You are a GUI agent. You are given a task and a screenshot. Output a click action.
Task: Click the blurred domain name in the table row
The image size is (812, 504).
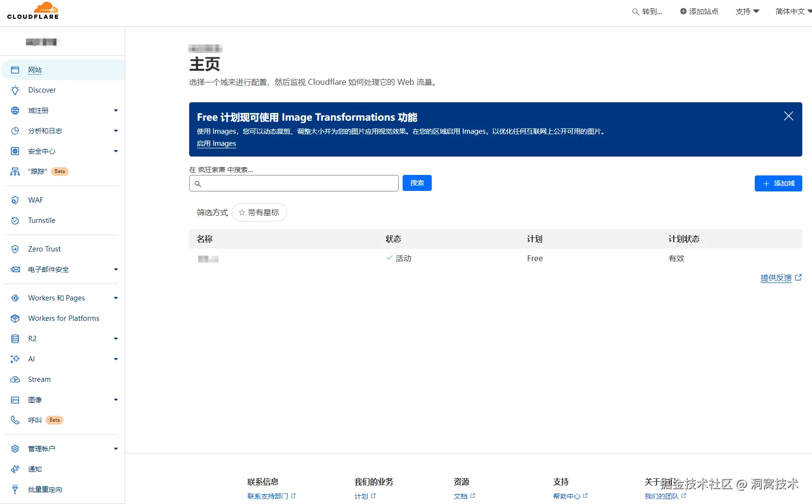[x=208, y=259]
